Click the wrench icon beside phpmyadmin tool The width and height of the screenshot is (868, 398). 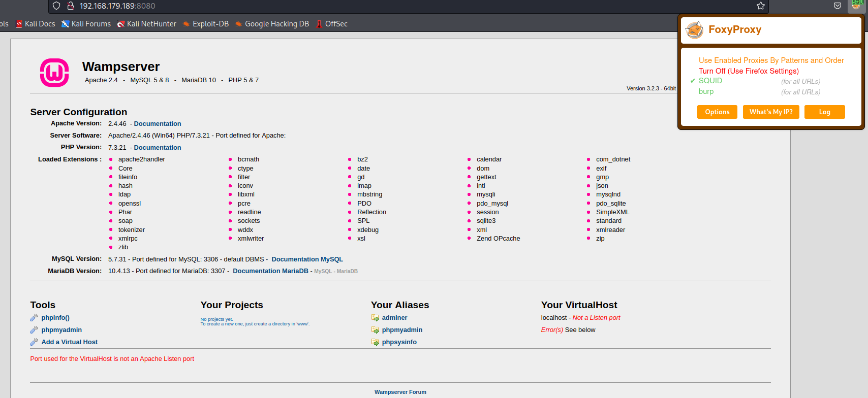pyautogui.click(x=34, y=330)
